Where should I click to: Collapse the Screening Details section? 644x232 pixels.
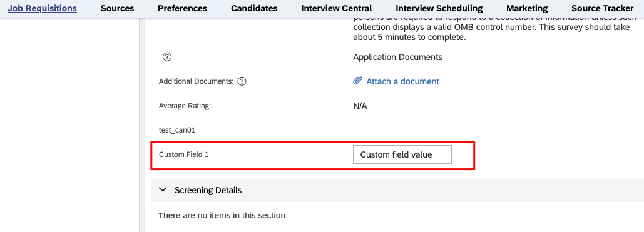163,190
